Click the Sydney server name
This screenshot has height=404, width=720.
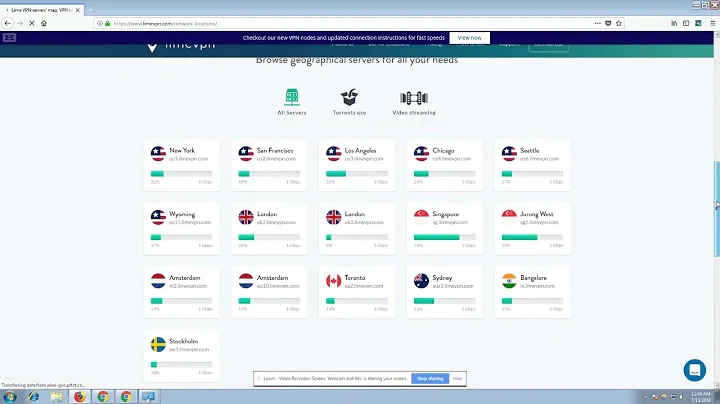[442, 278]
